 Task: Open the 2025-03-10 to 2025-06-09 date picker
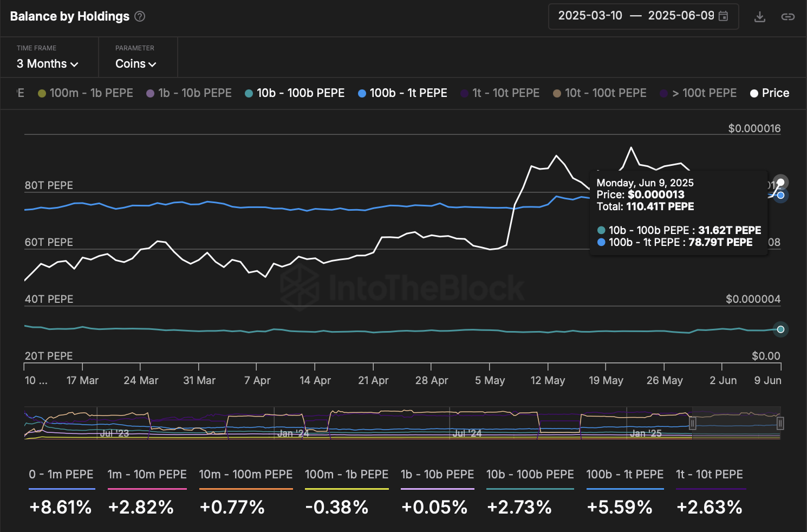643,16
